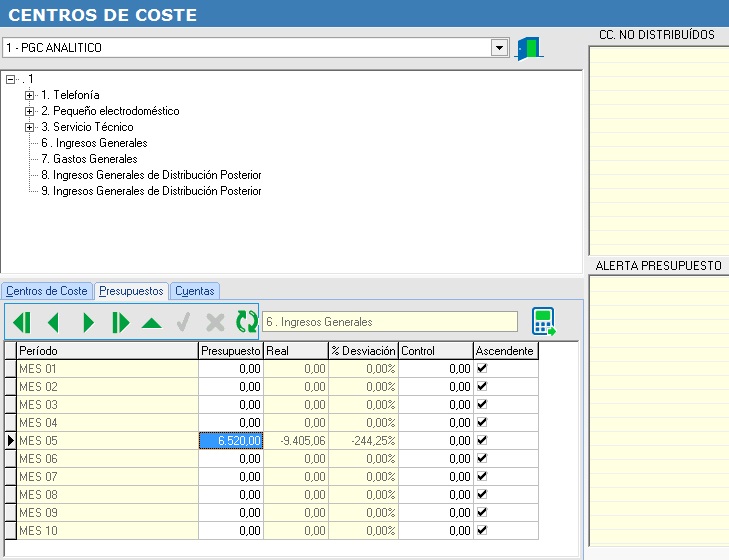The width and height of the screenshot is (729, 560).
Task: Jump to last record arrow
Action: (x=120, y=322)
